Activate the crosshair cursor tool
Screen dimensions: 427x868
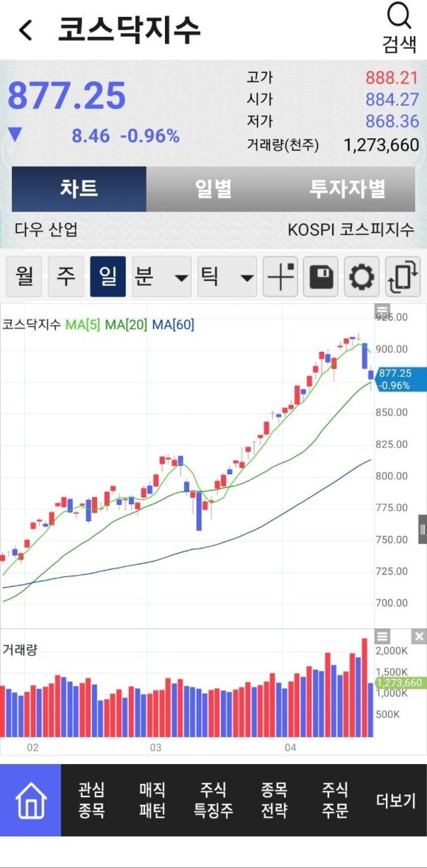click(x=280, y=276)
